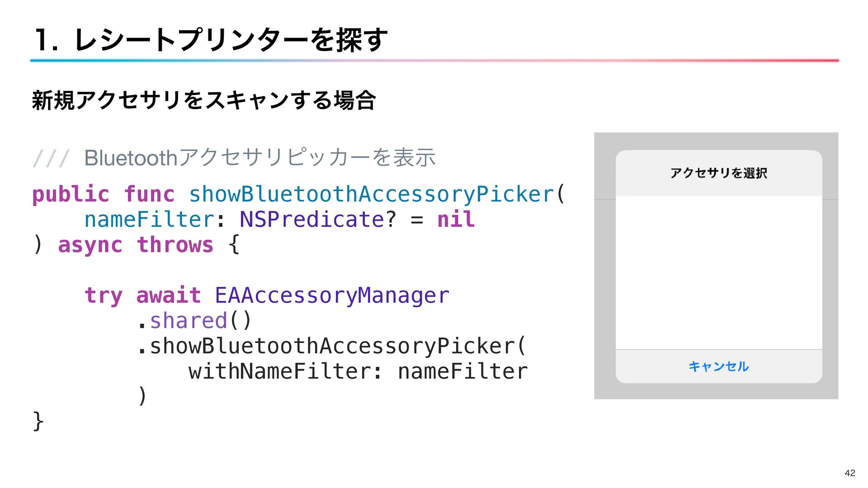Click the withNameFilter argument label
Viewport: 868px width, 488px height.
pyautogui.click(x=279, y=371)
